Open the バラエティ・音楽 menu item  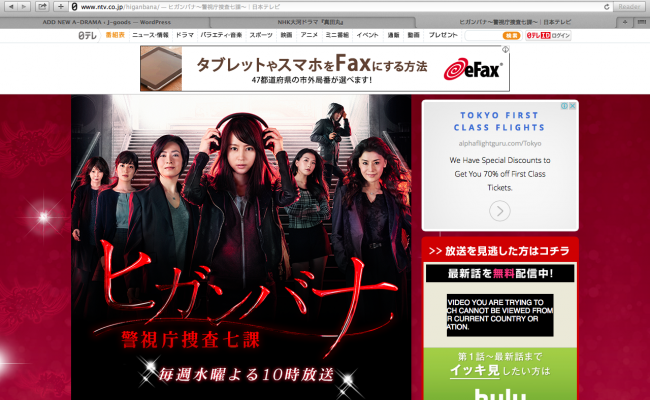[x=221, y=35]
